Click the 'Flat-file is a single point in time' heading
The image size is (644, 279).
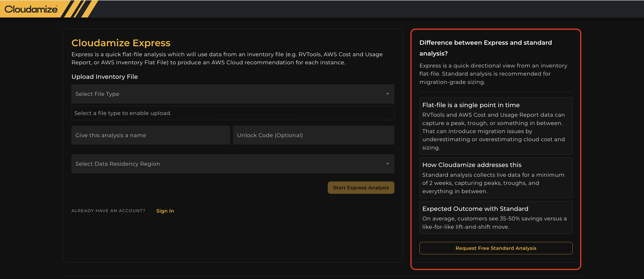point(471,105)
